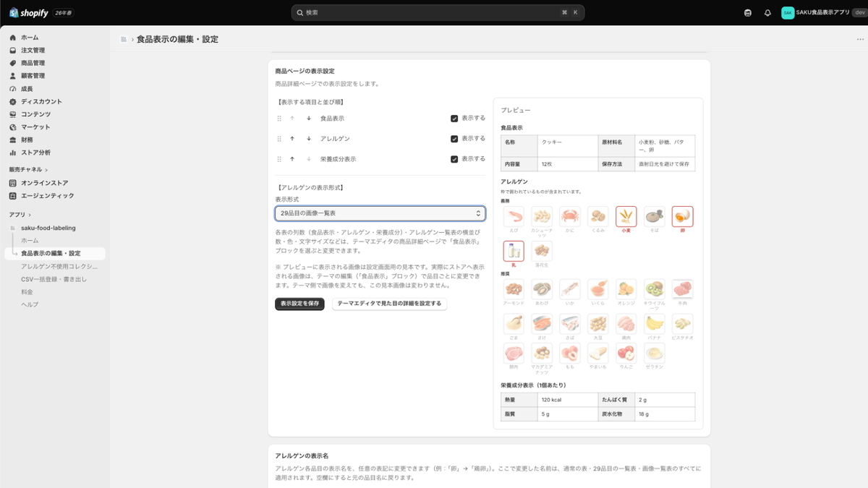Image resolution: width=868 pixels, height=488 pixels.
Task: Open the SAKU食品表示アプリ account menu
Action: tap(822, 12)
